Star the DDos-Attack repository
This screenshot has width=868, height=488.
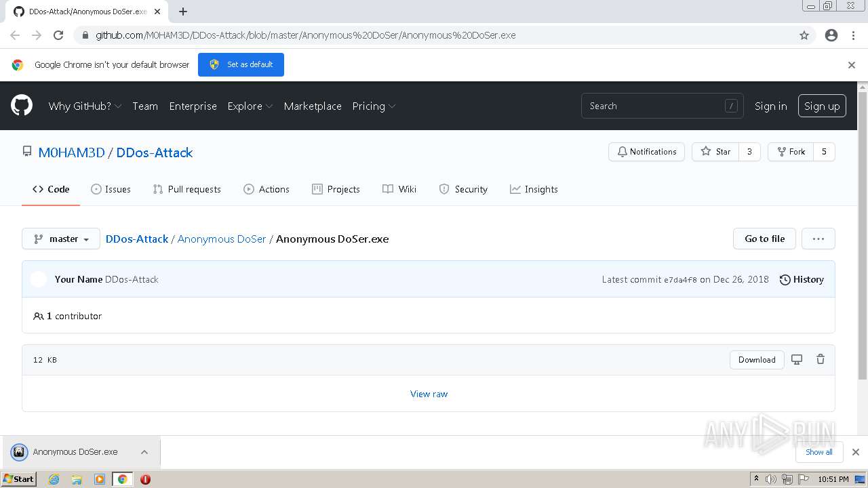click(x=715, y=152)
